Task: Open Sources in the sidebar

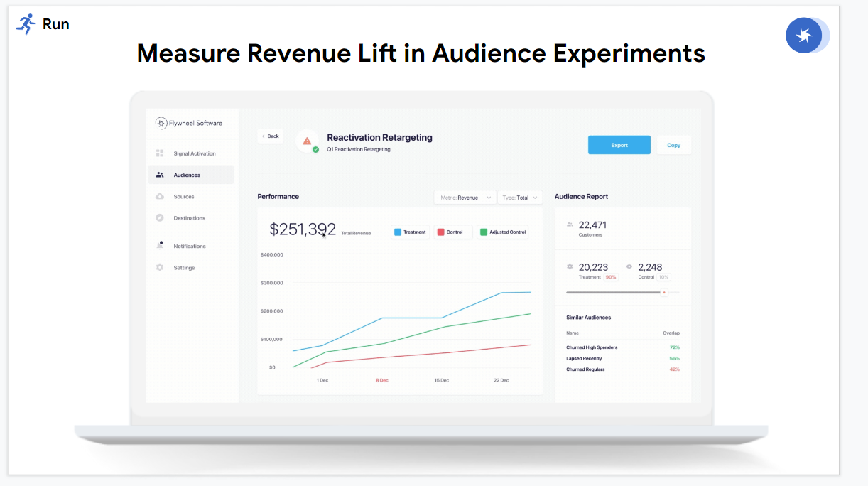Action: [x=184, y=197]
